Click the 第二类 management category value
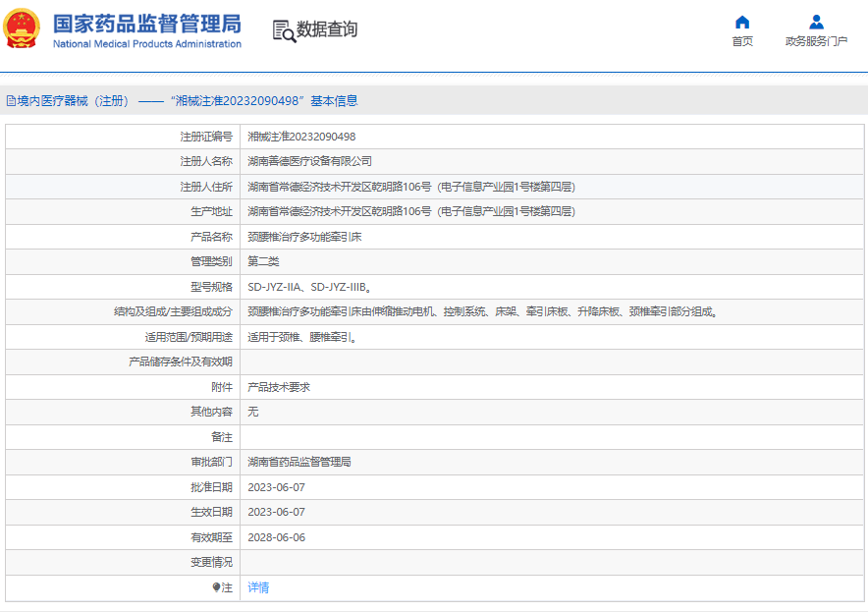Screen dimensions: 868x612 (263, 261)
